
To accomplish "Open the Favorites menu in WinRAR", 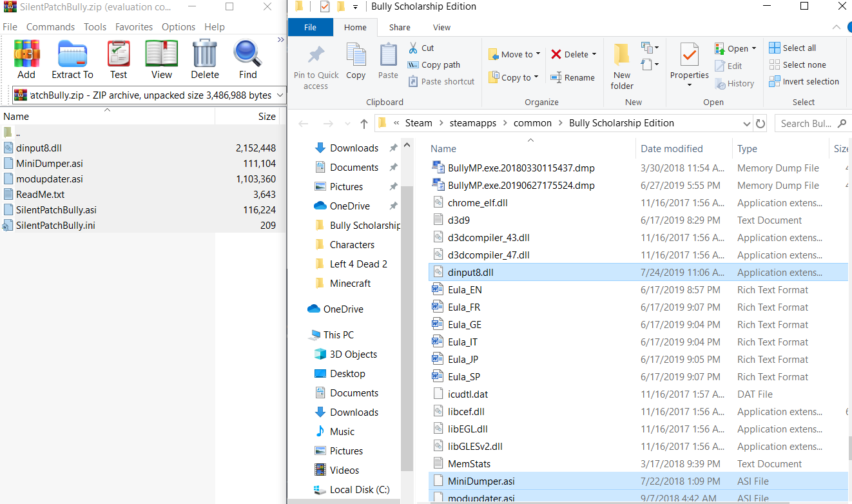I will pyautogui.click(x=134, y=27).
